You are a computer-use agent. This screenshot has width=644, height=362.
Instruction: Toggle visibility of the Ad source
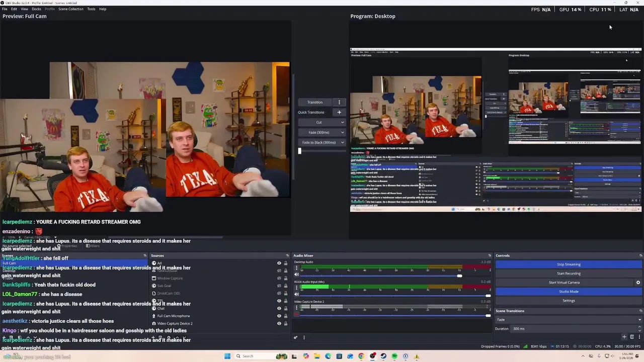pyautogui.click(x=279, y=263)
